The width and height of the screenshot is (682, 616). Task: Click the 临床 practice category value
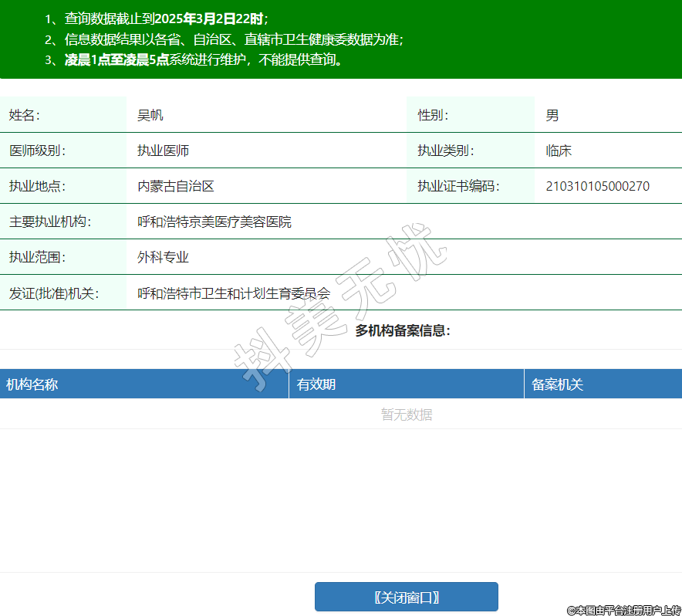coord(559,151)
